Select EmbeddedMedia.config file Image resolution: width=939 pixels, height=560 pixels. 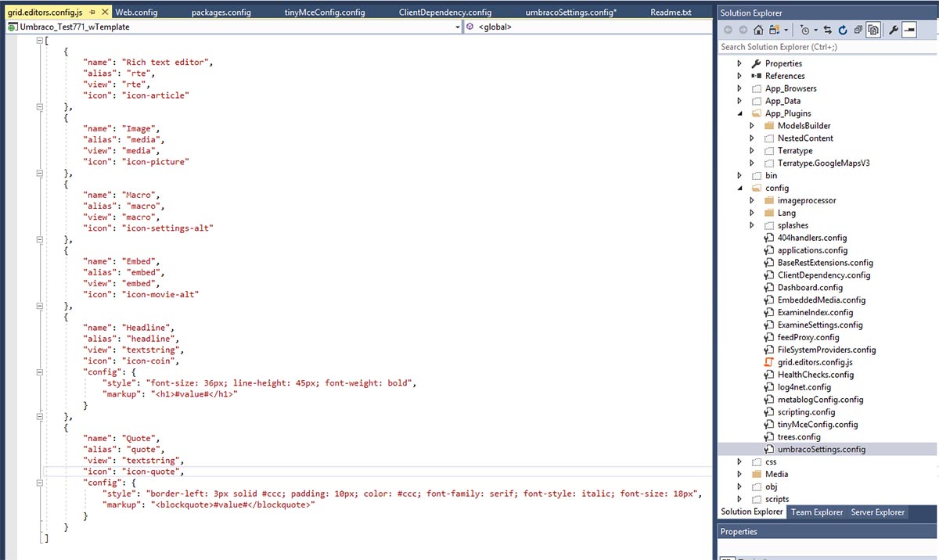822,300
